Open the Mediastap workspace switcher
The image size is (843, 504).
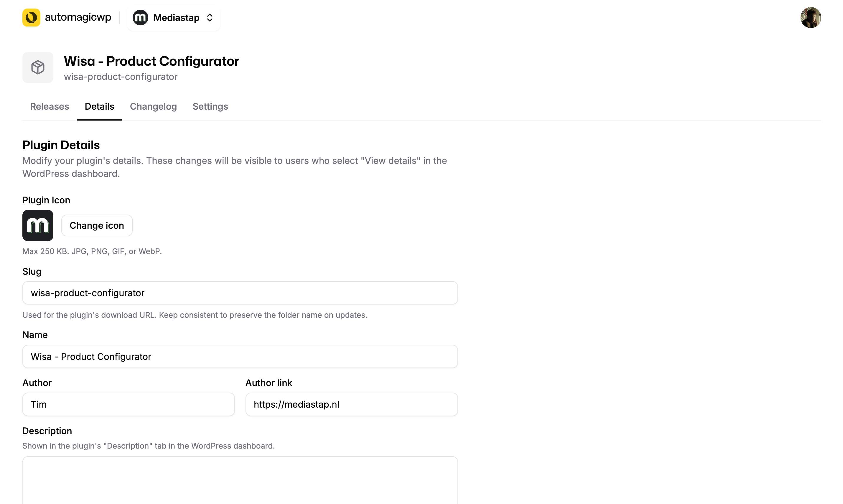click(174, 17)
